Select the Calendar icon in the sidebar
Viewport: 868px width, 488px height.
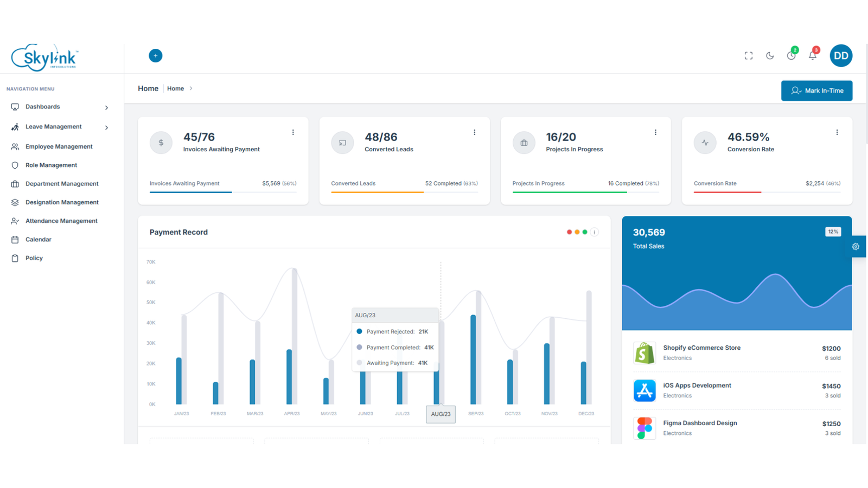click(15, 239)
